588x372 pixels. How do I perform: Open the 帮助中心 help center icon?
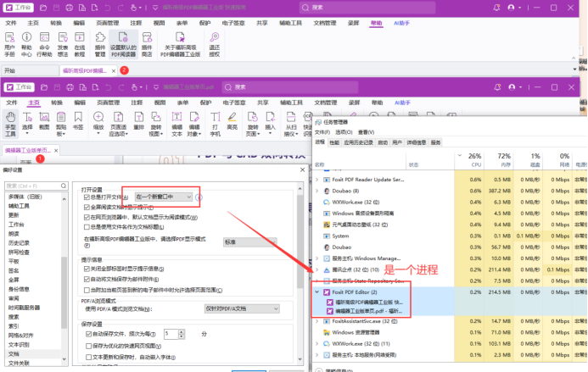[x=26, y=44]
